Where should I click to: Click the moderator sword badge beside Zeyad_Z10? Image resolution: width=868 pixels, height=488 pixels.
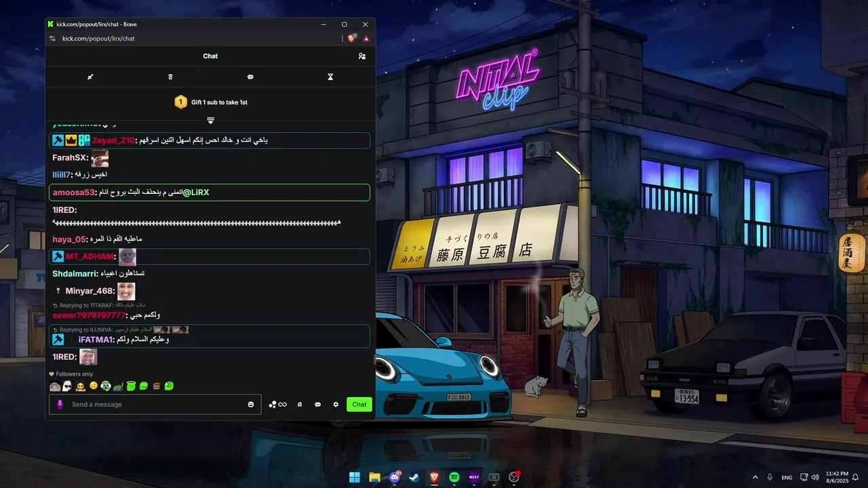tap(58, 140)
